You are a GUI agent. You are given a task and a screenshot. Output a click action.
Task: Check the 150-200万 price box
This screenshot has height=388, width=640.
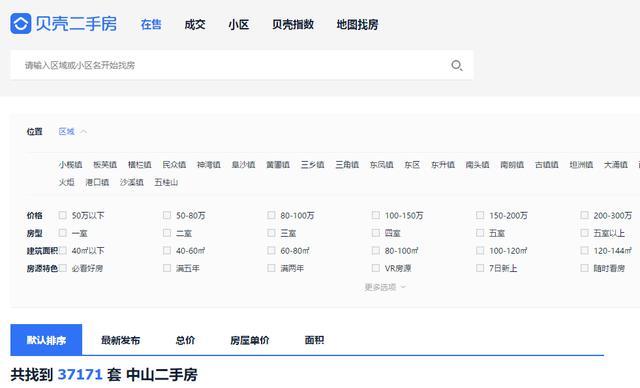(x=480, y=215)
